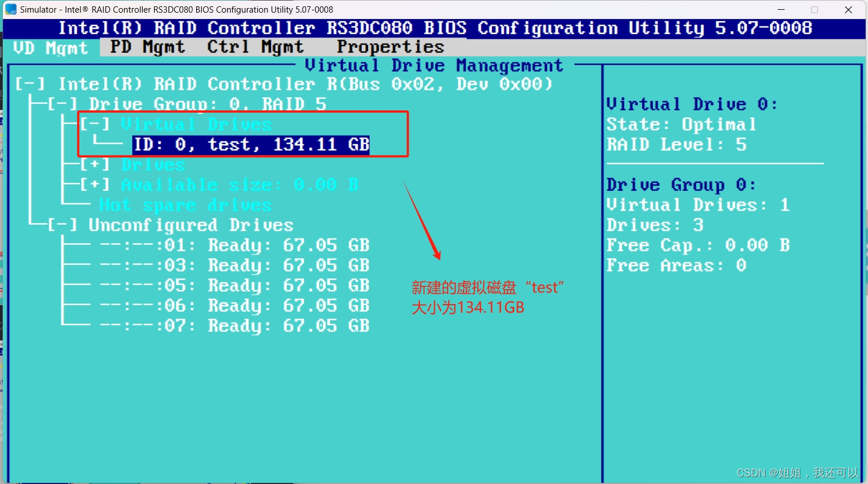
Task: Click the RAID Level: 5 text
Action: pos(676,144)
